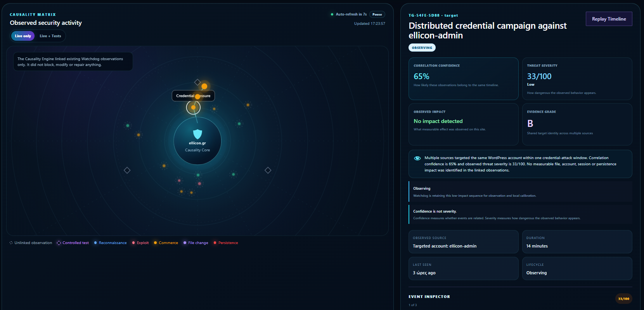Click the green node right of the core's top edge
Viewport: 644px width, 310px height.
pyautogui.click(x=239, y=124)
